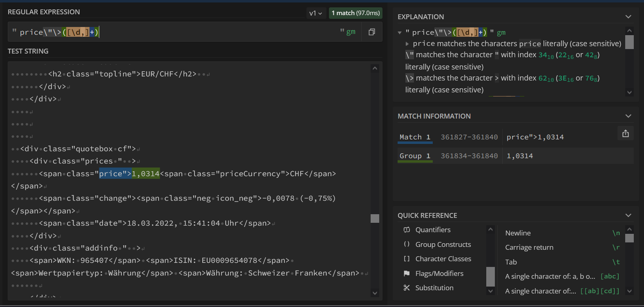This screenshot has height=307, width=644.
Task: Click the group range 361834-361840
Action: (x=469, y=156)
